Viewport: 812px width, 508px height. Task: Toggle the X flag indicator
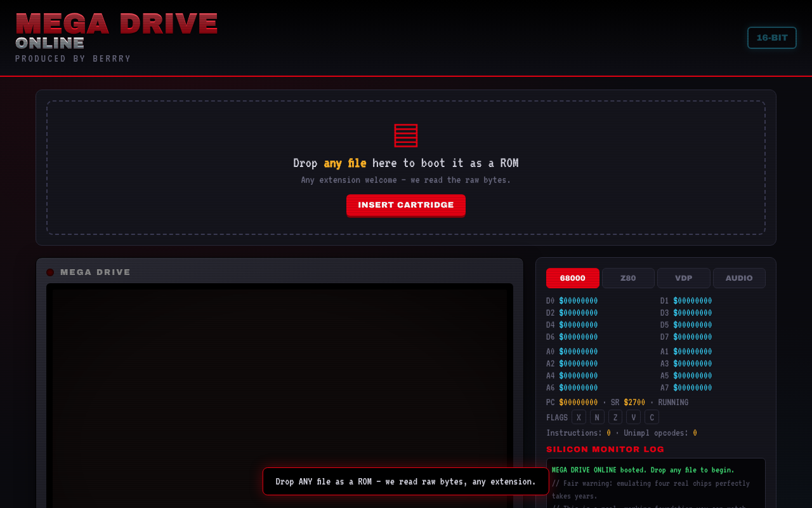tap(579, 417)
